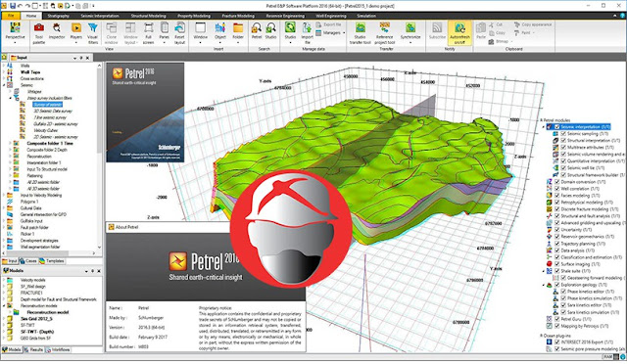The width and height of the screenshot is (627, 364).
Task: Open the Bitmap dropdown arrow
Action: coord(511,41)
